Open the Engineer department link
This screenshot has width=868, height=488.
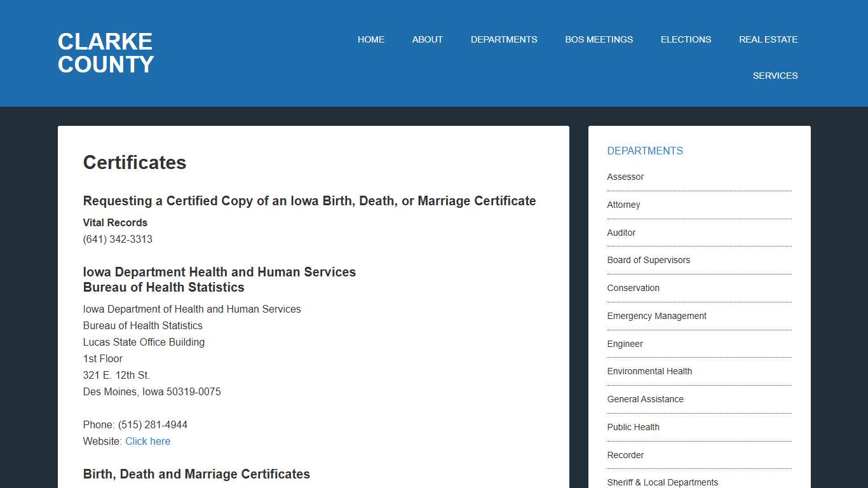click(x=625, y=344)
